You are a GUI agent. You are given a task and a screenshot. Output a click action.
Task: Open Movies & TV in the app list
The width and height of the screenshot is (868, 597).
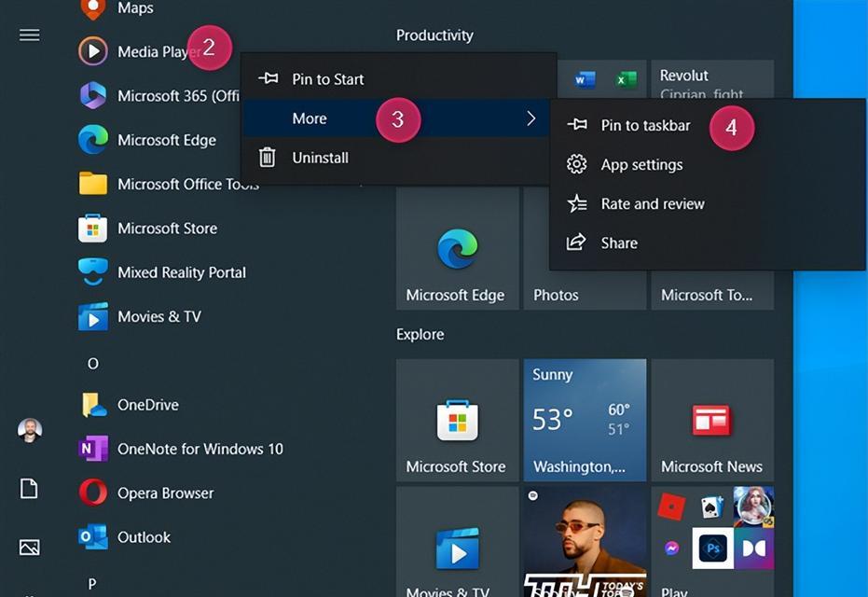click(x=140, y=317)
